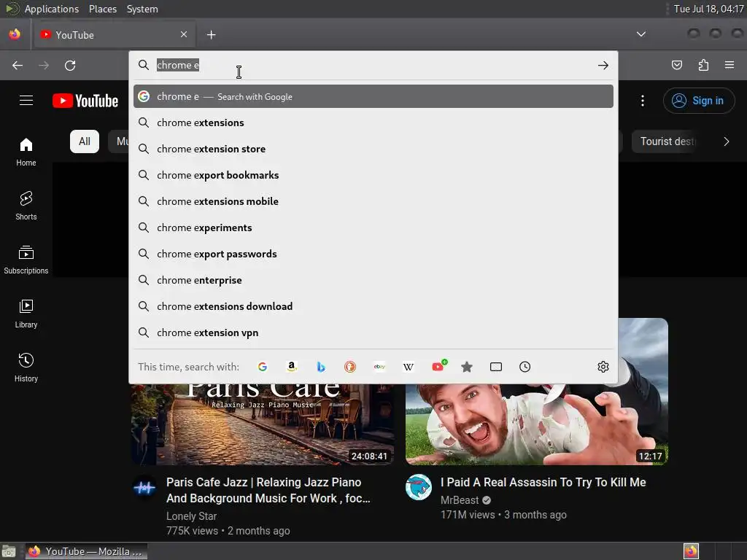The height and width of the screenshot is (560, 747).
Task: Visit the MrBeast channel name link
Action: (x=460, y=500)
